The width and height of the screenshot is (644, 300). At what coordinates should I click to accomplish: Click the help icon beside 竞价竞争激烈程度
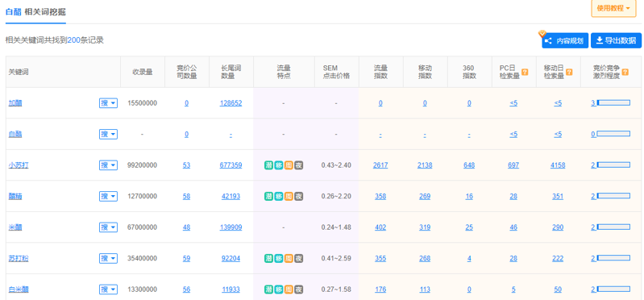click(625, 72)
